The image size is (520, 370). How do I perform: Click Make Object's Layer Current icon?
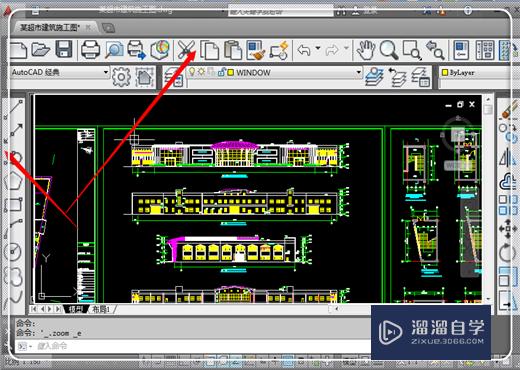tap(374, 77)
